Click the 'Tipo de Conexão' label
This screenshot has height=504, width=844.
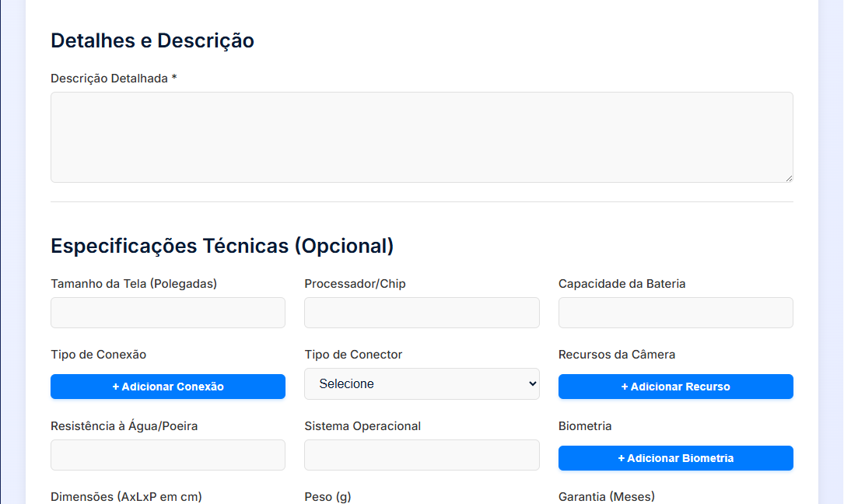tap(98, 354)
